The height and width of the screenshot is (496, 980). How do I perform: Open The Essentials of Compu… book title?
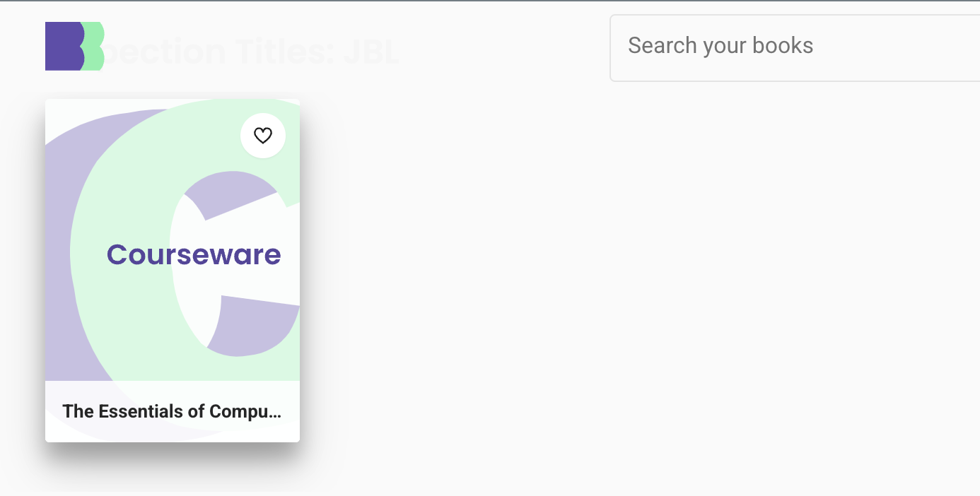click(x=172, y=411)
